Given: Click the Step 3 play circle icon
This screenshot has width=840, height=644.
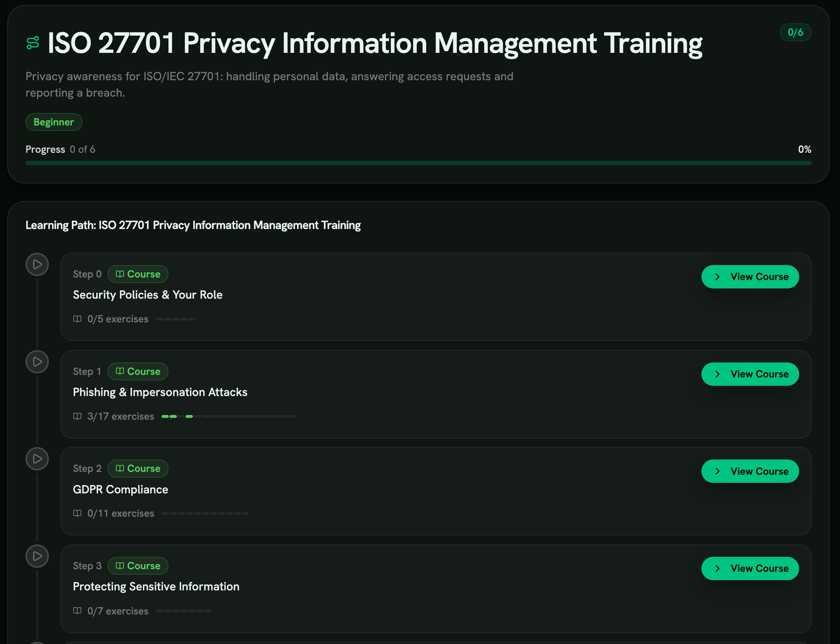Looking at the screenshot, I should [x=37, y=556].
